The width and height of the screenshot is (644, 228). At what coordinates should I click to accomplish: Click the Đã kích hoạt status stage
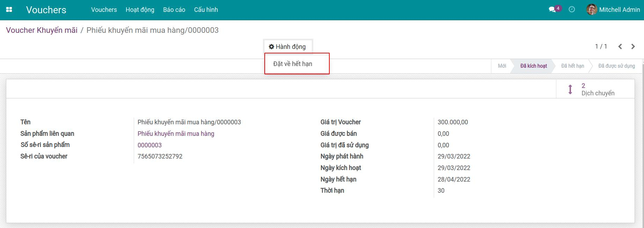(534, 66)
